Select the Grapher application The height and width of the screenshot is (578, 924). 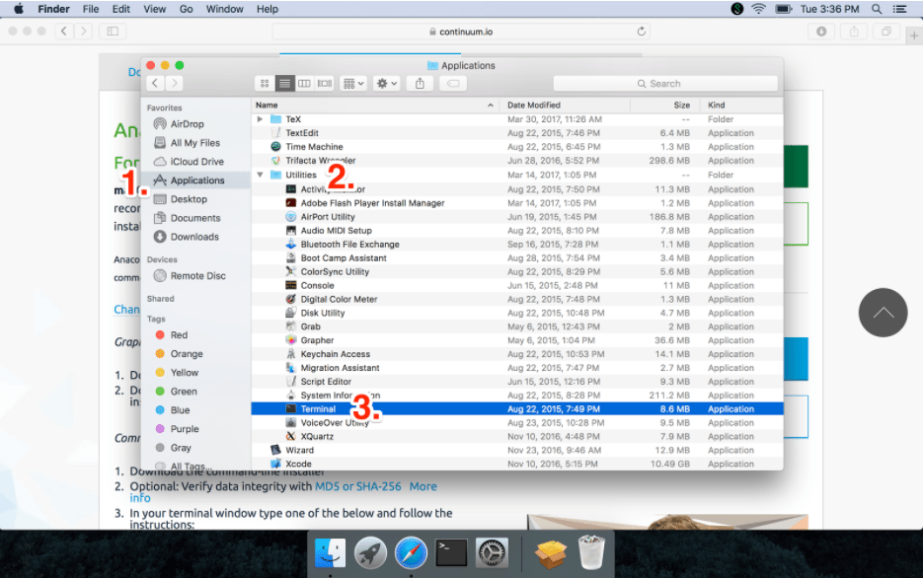(x=517, y=340)
